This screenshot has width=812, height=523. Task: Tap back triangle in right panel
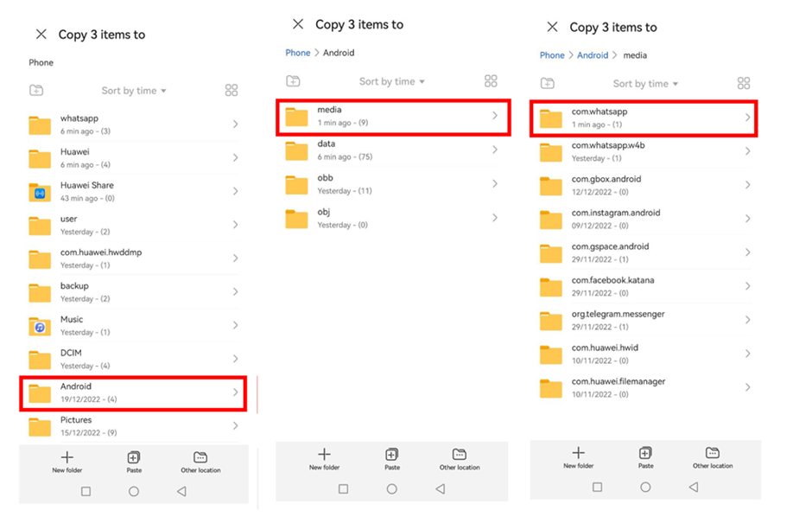pyautogui.click(x=694, y=487)
